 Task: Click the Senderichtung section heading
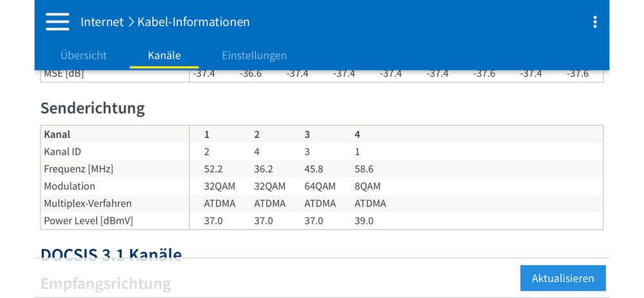click(93, 108)
